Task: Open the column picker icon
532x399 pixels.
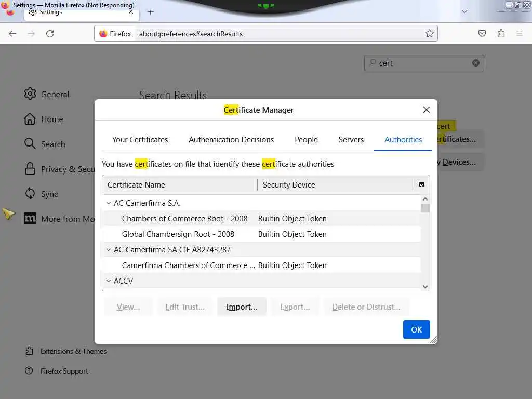Action: pyautogui.click(x=421, y=184)
